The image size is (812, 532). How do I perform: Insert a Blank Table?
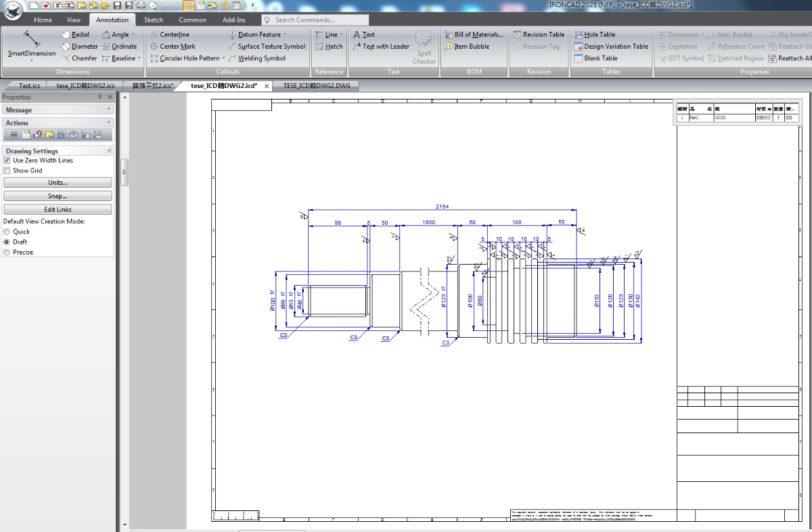pyautogui.click(x=595, y=58)
